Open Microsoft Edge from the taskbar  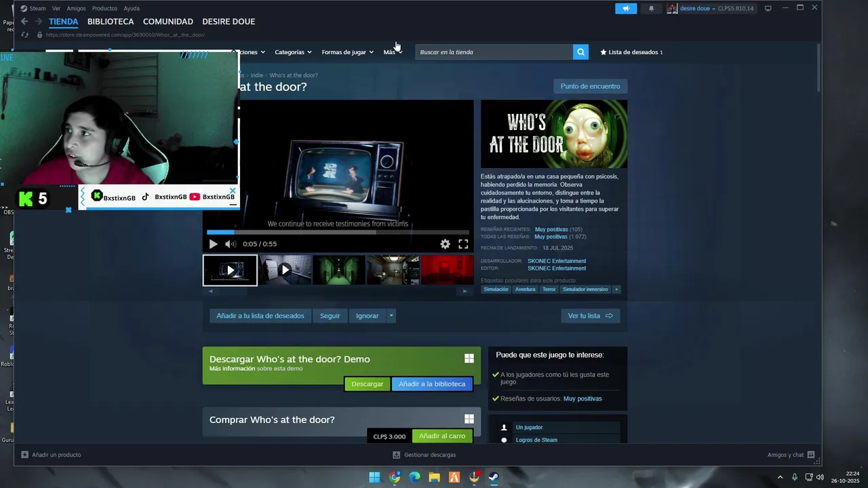pos(414,477)
